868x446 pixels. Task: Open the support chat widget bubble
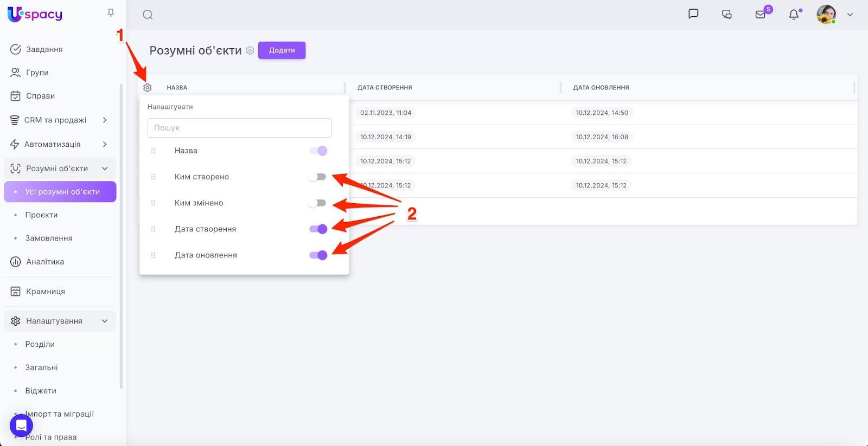[x=21, y=425]
